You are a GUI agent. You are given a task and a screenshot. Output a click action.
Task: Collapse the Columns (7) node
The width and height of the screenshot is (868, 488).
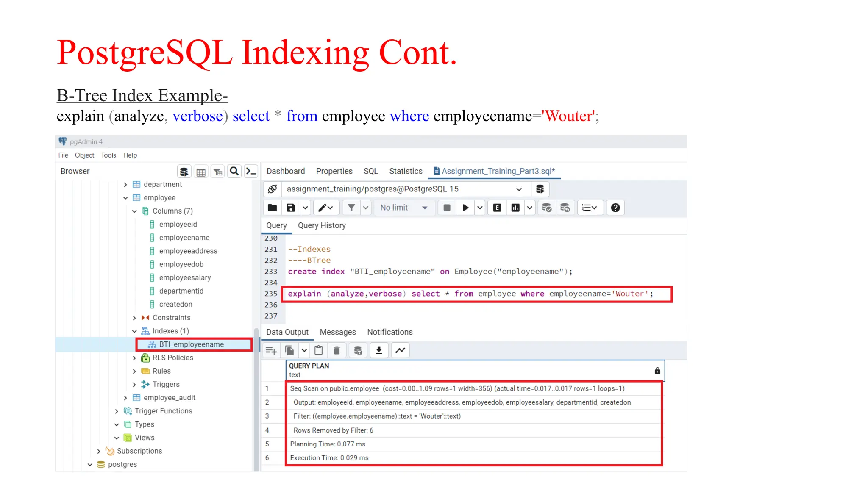tap(134, 211)
